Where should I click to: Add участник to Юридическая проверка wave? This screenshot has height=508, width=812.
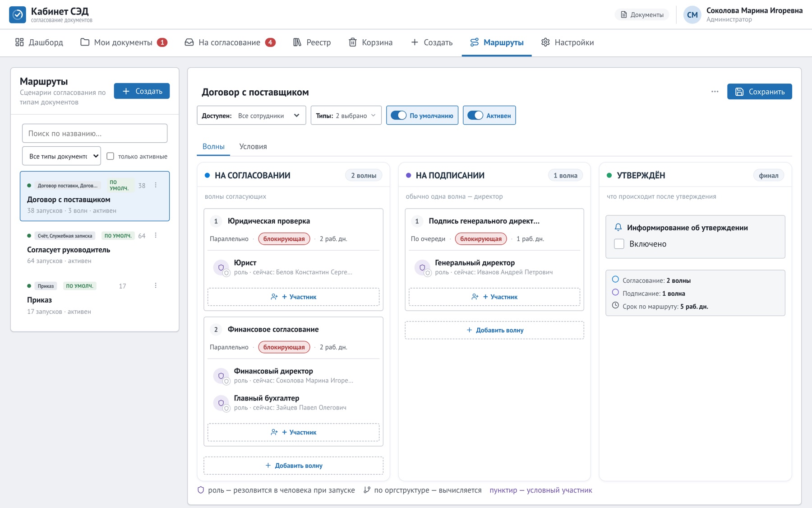click(293, 297)
